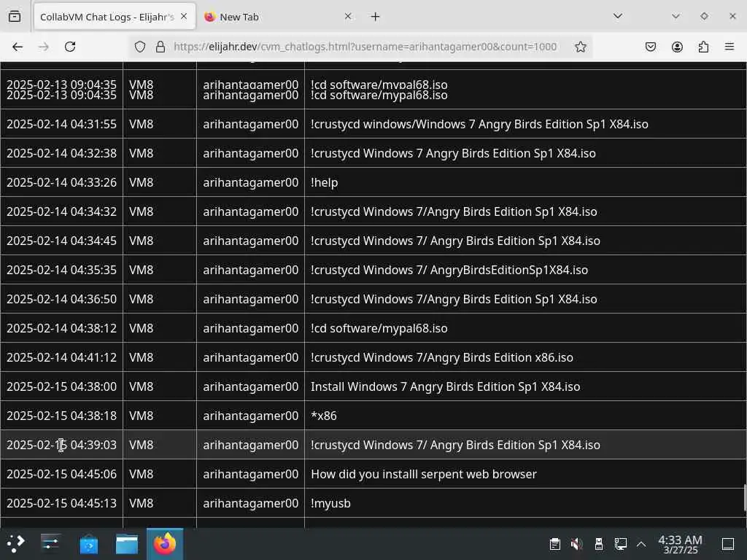Activate Firefox in the taskbar

point(165,544)
